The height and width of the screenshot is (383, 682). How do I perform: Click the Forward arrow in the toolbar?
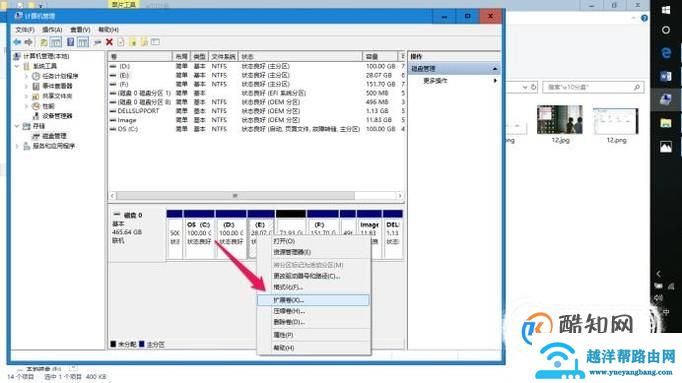coord(28,42)
